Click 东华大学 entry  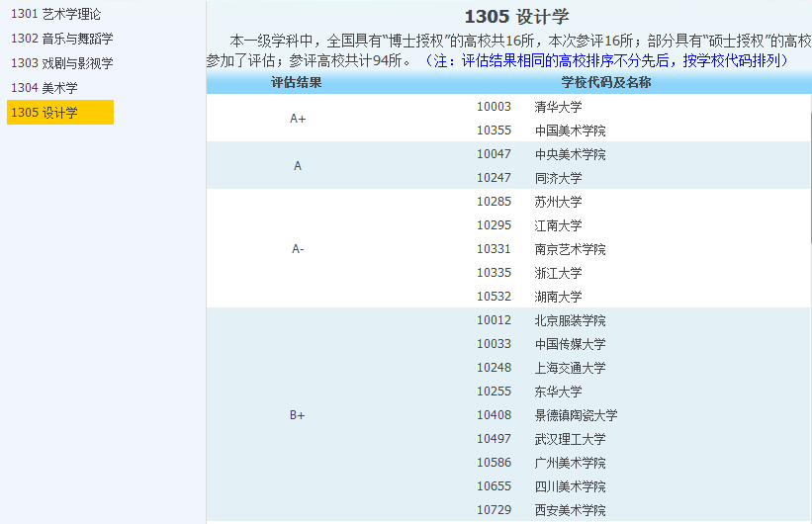[x=558, y=392]
